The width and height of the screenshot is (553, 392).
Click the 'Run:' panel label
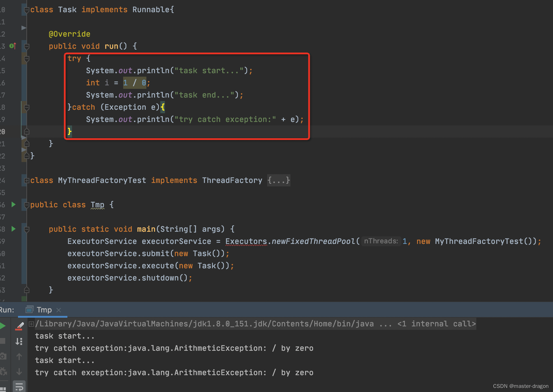tap(7, 310)
